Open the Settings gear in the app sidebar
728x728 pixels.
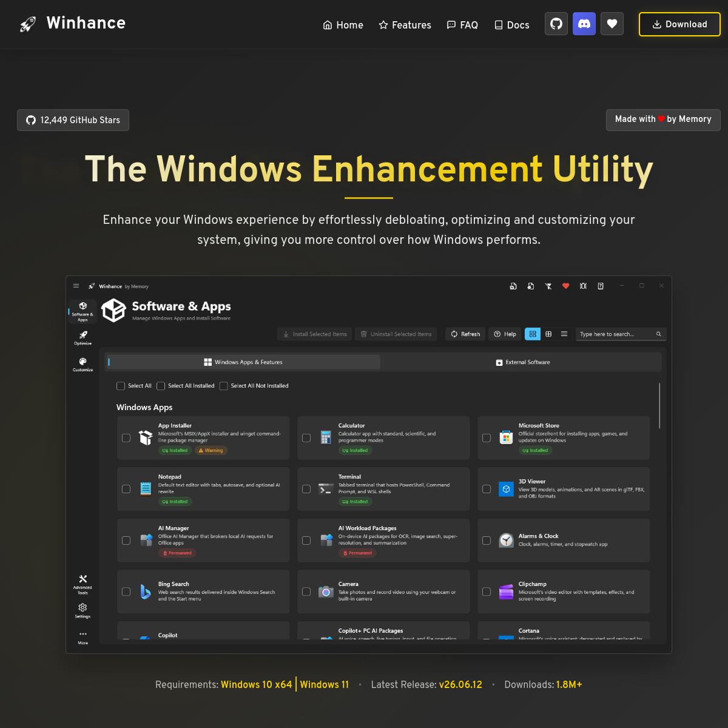click(x=83, y=611)
